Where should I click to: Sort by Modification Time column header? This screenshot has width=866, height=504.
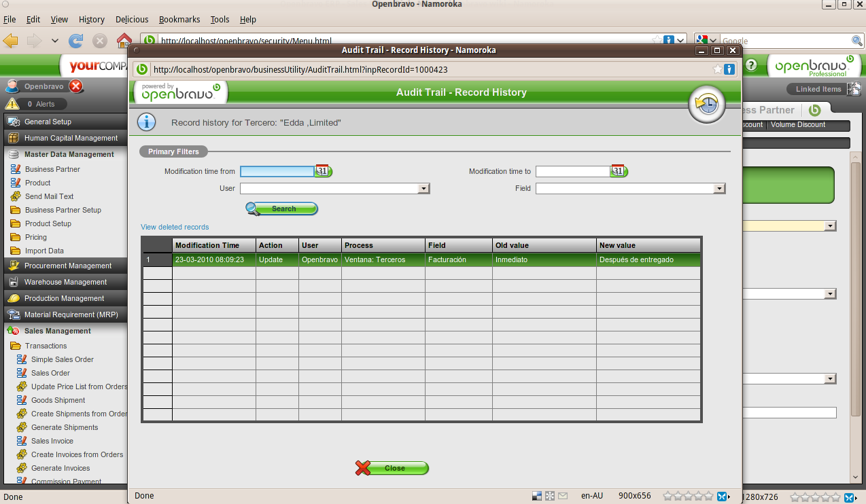[x=214, y=245]
